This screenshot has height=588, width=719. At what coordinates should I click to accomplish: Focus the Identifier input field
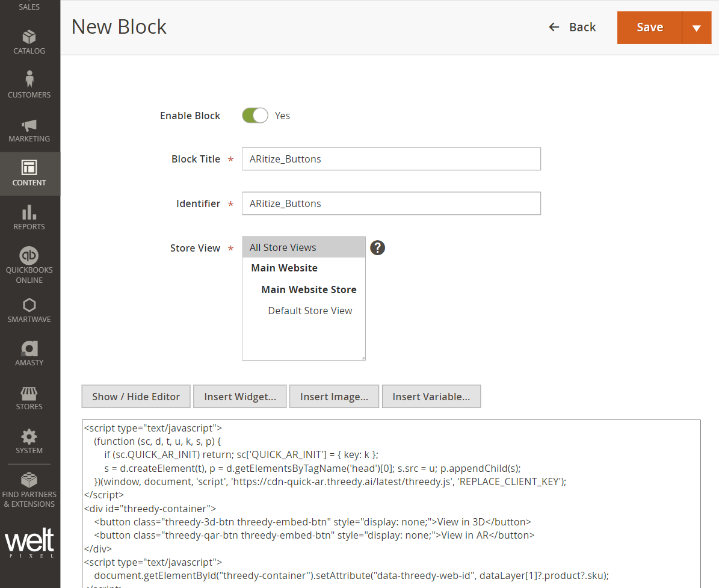click(391, 203)
